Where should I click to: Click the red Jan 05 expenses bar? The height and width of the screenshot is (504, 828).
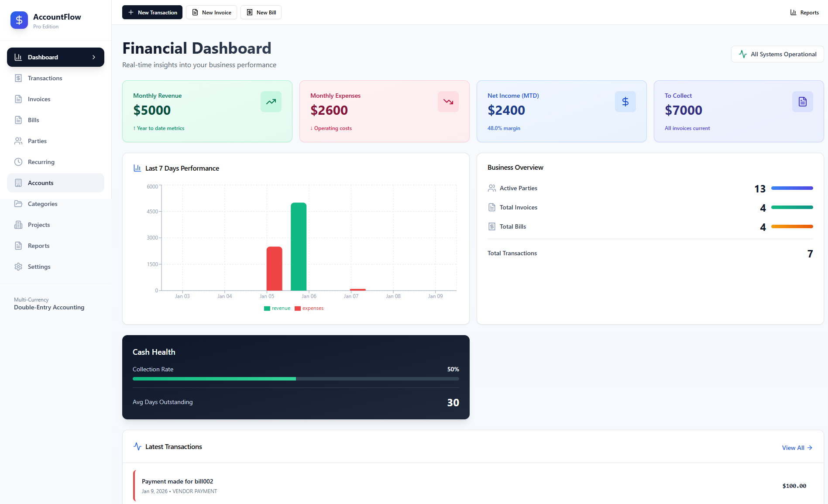pyautogui.click(x=275, y=268)
